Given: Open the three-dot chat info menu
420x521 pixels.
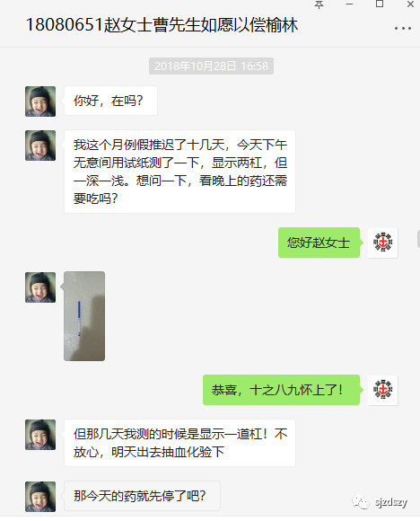Looking at the screenshot, I should (403, 29).
